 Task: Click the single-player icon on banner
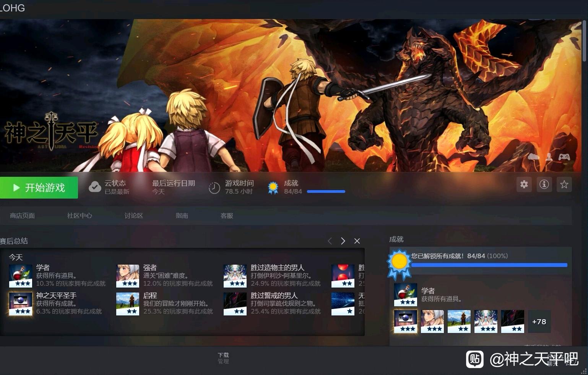pyautogui.click(x=549, y=157)
